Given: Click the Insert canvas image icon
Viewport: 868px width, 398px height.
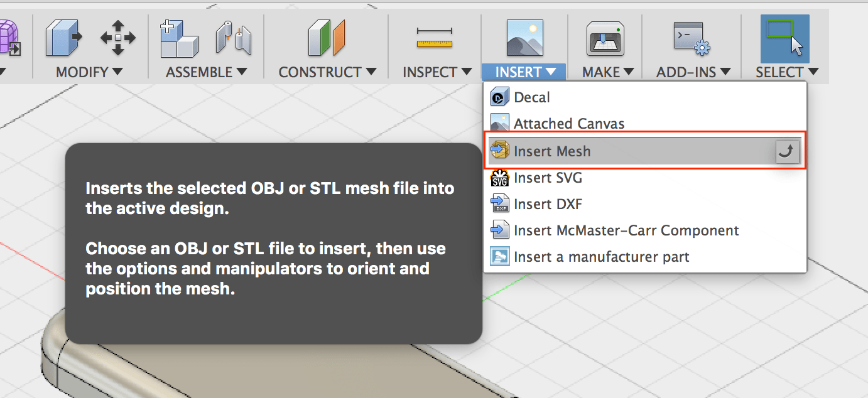Looking at the screenshot, I should [x=524, y=38].
